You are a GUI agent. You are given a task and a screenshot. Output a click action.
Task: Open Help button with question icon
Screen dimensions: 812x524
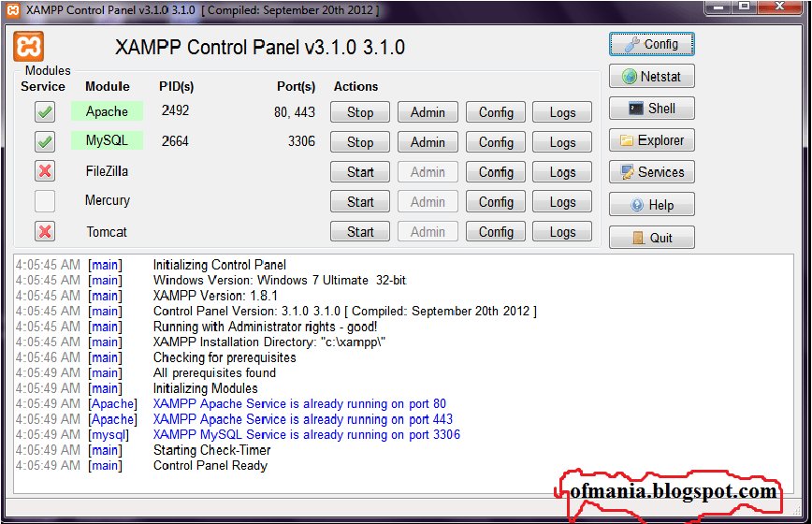tap(651, 205)
